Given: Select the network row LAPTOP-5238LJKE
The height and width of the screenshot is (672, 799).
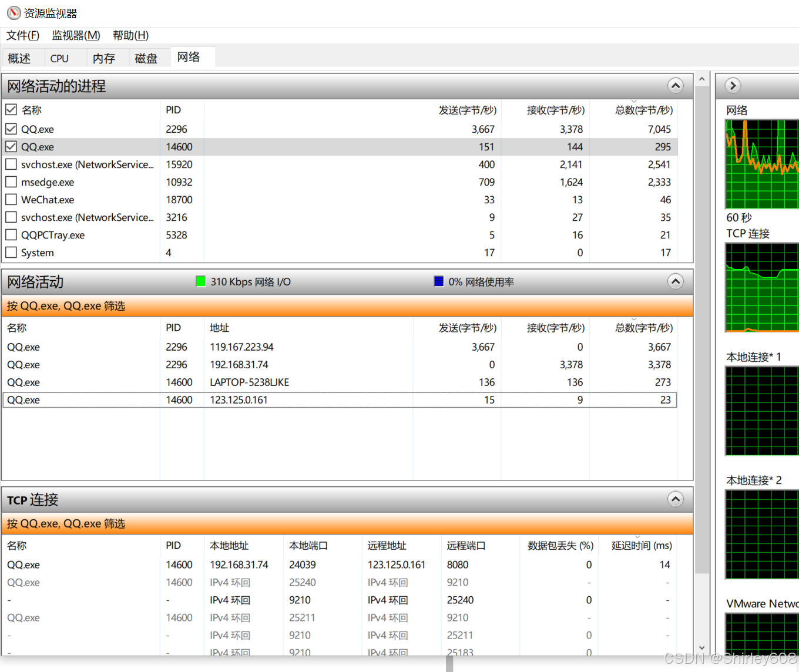Looking at the screenshot, I should (340, 382).
